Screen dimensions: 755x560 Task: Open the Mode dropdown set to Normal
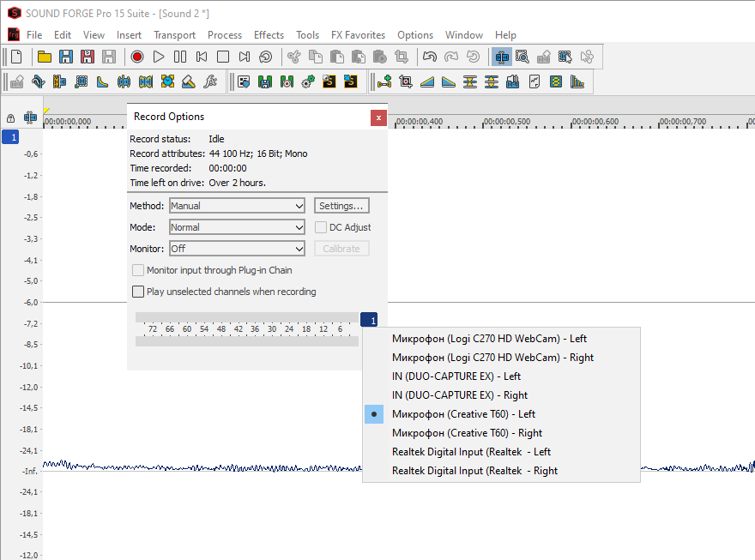click(x=237, y=227)
